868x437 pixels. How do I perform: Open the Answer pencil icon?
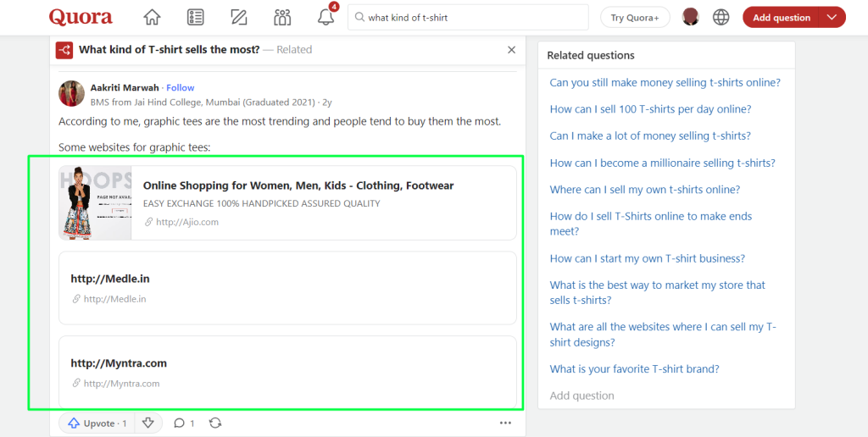point(239,17)
